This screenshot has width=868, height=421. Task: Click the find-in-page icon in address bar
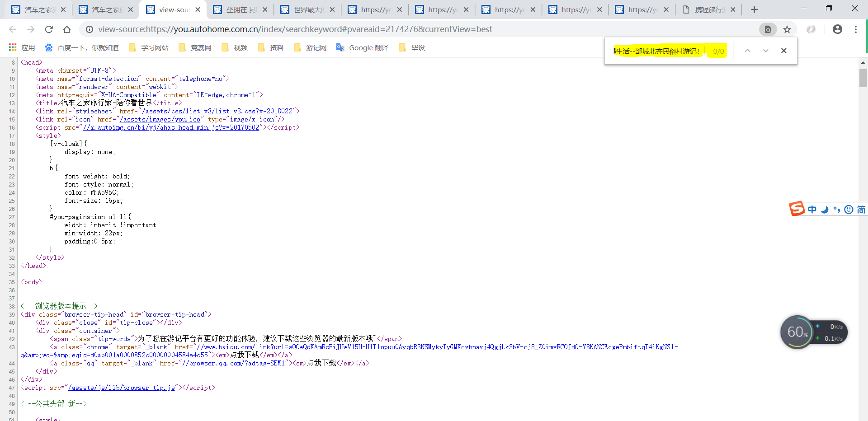(768, 29)
